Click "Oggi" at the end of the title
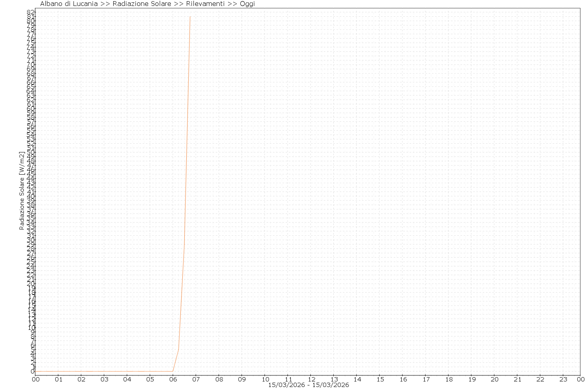588x389 pixels. pos(247,4)
